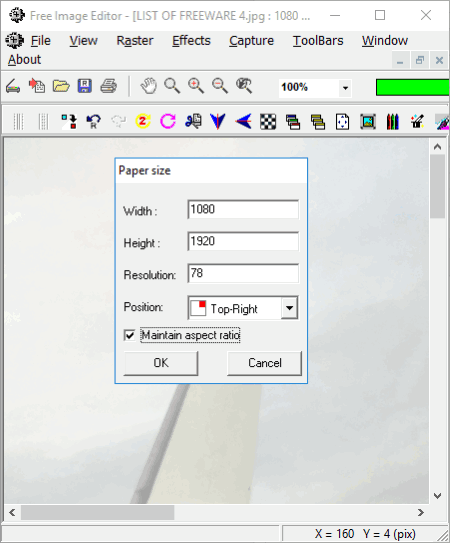Click the Resolution input field
The width and height of the screenshot is (450, 543).
(243, 273)
